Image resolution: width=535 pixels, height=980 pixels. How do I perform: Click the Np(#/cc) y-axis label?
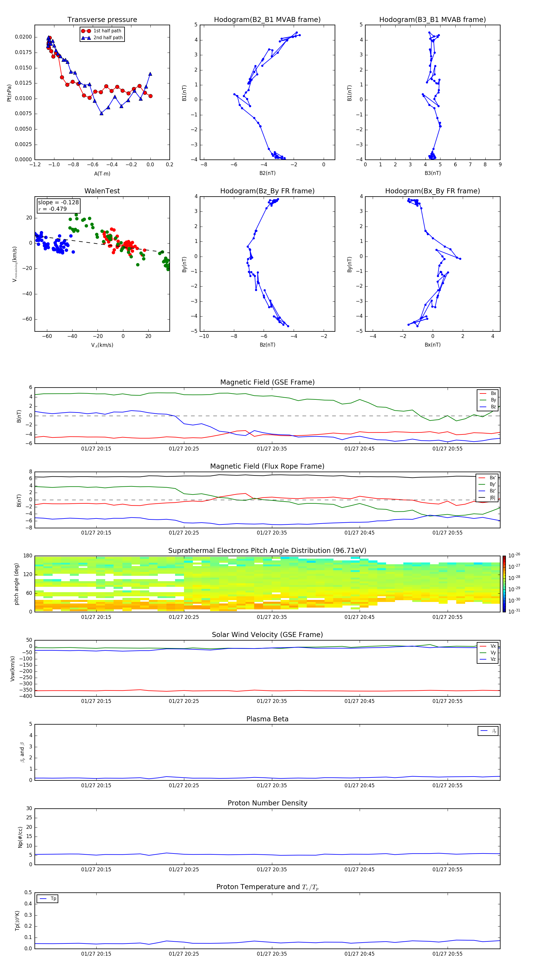20,837
